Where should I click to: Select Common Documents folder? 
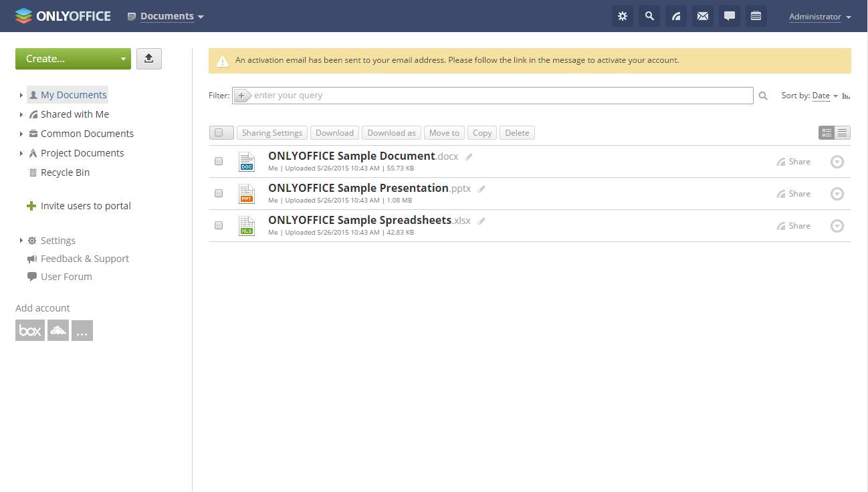(x=87, y=134)
